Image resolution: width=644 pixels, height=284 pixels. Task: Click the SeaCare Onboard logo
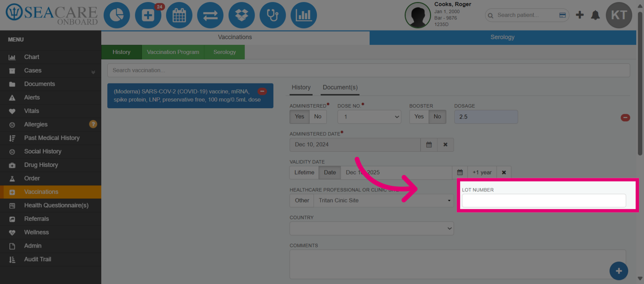pos(52,15)
